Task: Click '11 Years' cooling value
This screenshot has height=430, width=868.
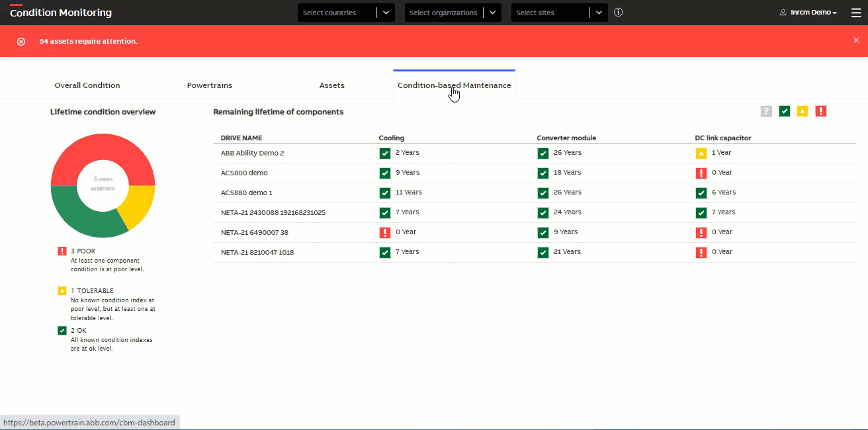Action: (409, 193)
